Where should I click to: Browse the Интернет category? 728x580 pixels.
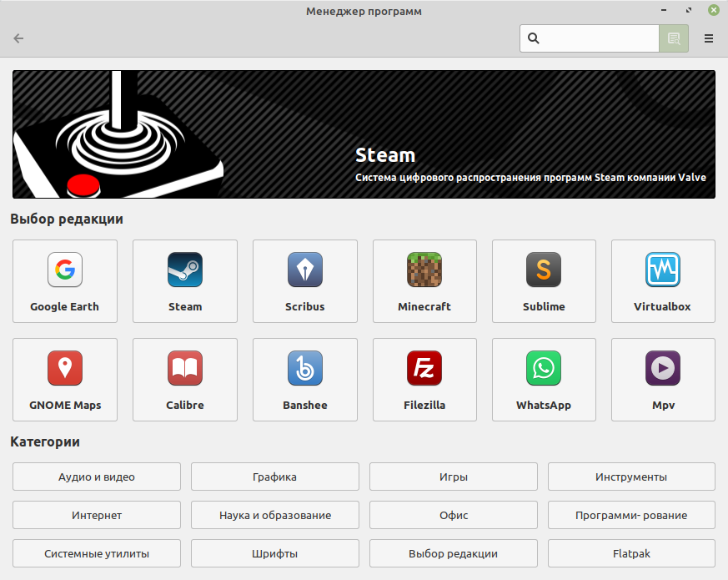[x=97, y=515]
